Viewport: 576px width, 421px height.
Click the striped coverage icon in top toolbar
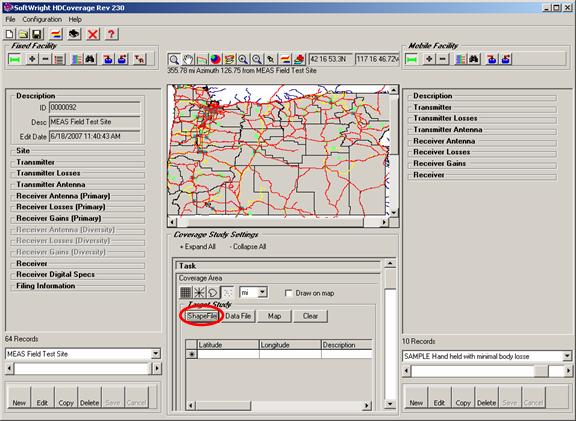click(x=55, y=34)
